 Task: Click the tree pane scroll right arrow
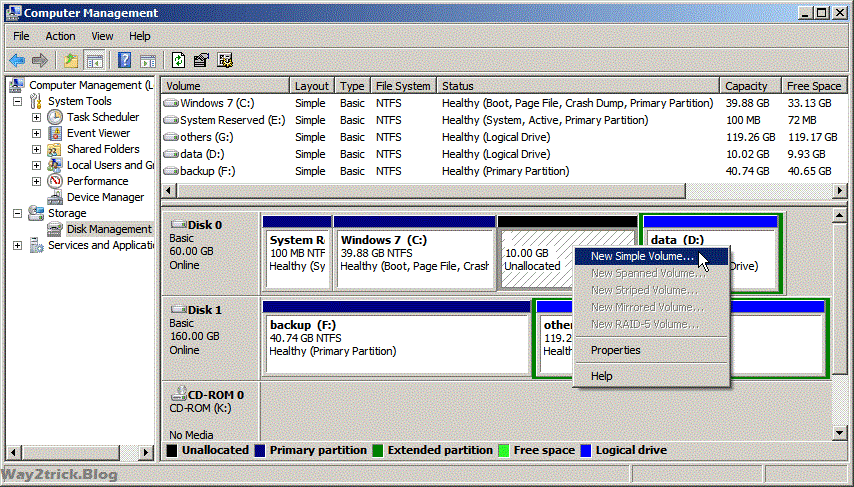tap(145, 452)
